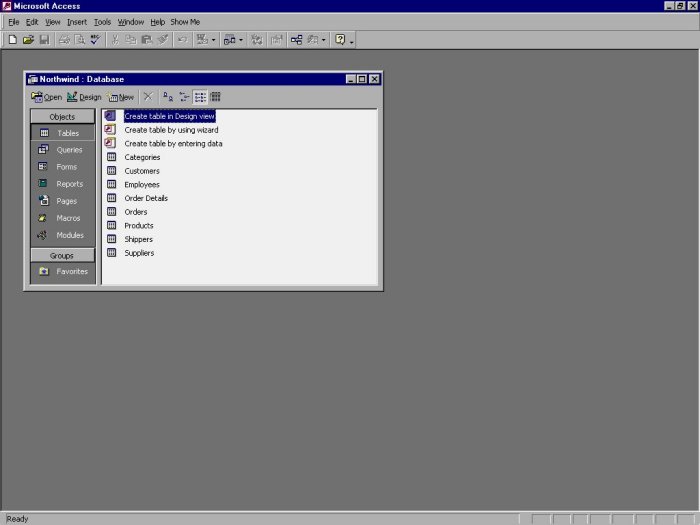Click the Open folder toolbar icon
The width and height of the screenshot is (700, 525).
(28, 39)
